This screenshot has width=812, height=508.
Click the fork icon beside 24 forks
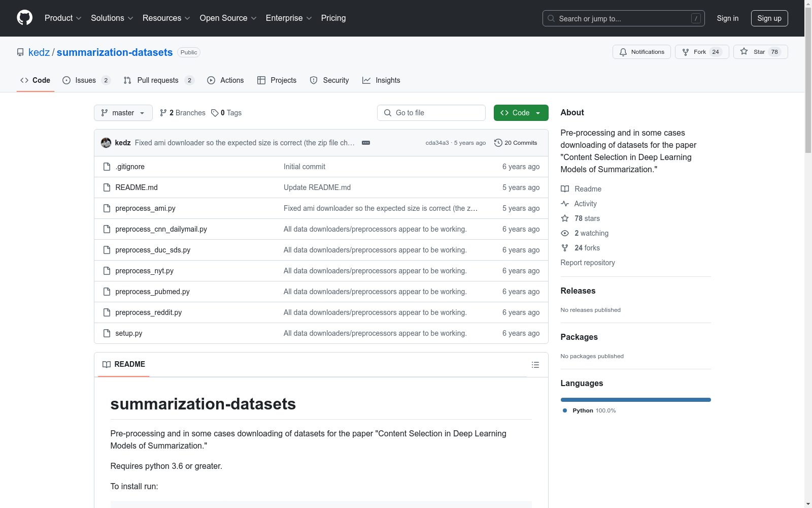point(565,248)
